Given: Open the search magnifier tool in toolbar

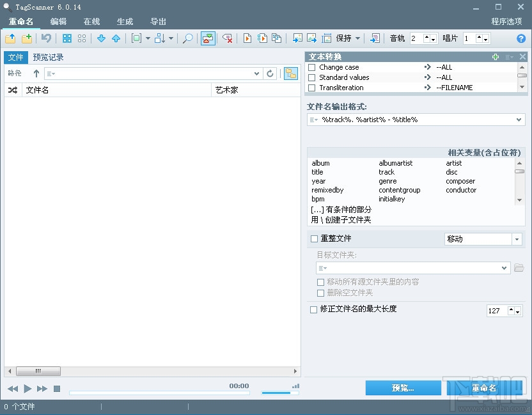Looking at the screenshot, I should 188,38.
